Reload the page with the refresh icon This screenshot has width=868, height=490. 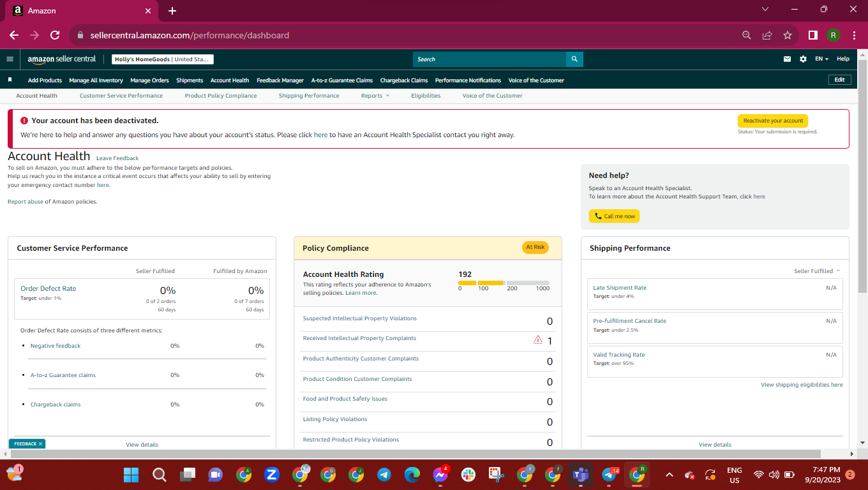point(55,35)
